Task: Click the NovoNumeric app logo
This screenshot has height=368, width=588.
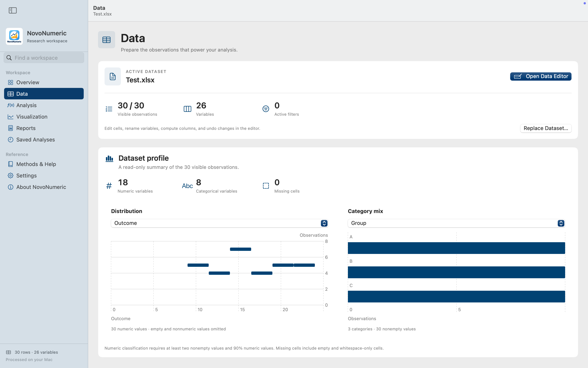Action: (x=14, y=36)
